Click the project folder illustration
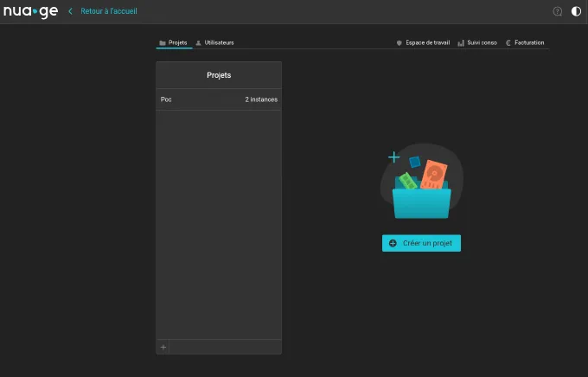Viewport: 588px width, 377px height. 422,182
